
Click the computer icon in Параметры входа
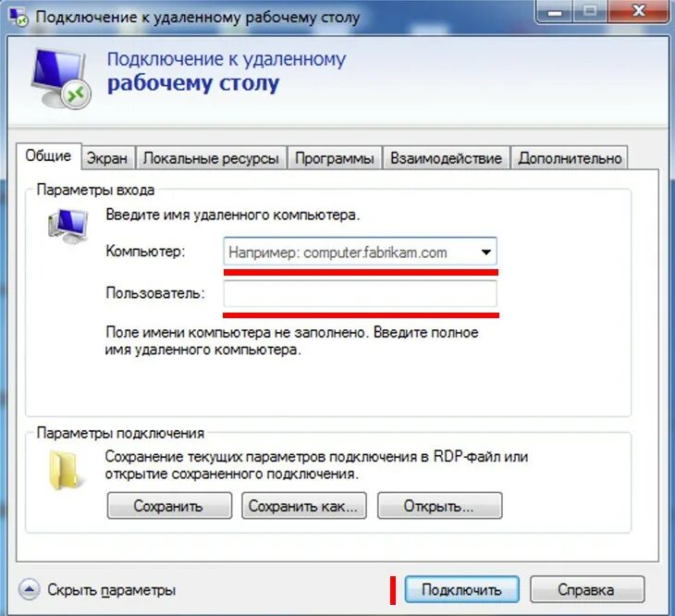(x=67, y=226)
